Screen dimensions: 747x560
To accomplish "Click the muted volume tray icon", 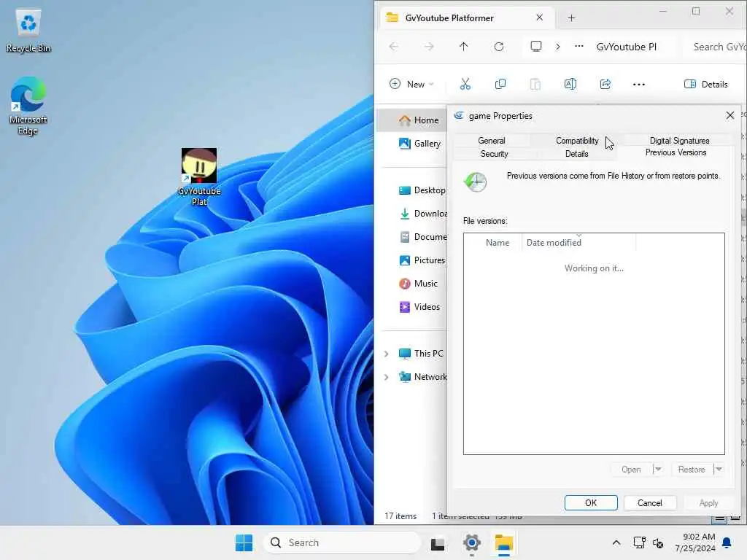I will pos(658,542).
